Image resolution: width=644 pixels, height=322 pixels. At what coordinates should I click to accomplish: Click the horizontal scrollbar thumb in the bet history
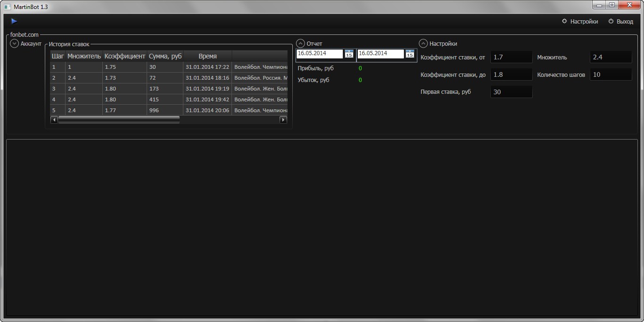119,120
